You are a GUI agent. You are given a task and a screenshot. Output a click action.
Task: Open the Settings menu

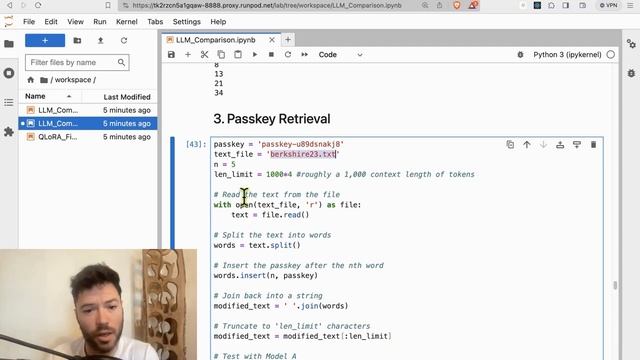pyautogui.click(x=187, y=22)
